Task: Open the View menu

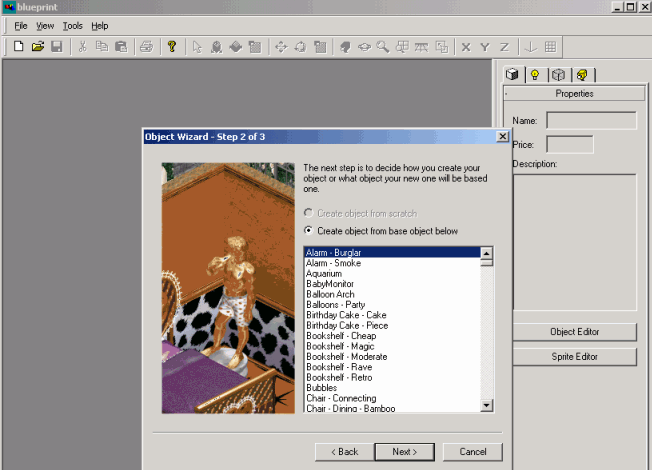Action: [x=45, y=25]
